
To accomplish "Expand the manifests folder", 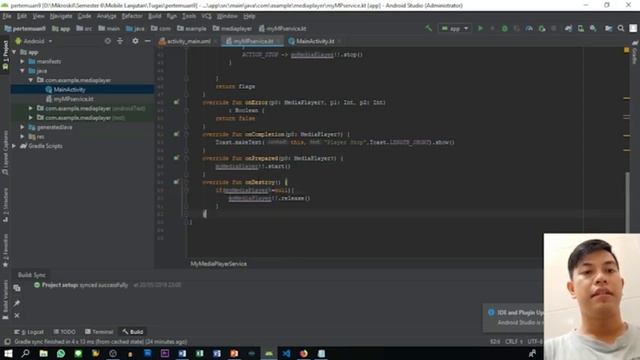I will [22, 62].
